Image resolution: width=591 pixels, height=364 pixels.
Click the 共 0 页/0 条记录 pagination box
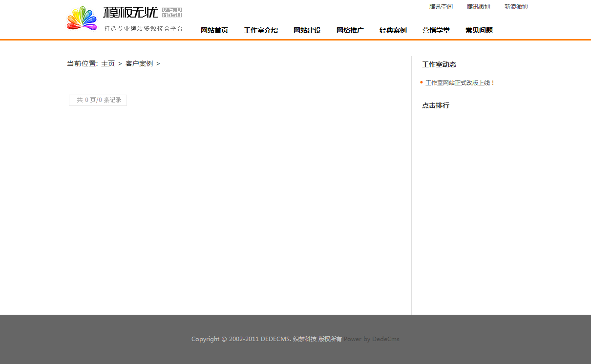click(98, 100)
